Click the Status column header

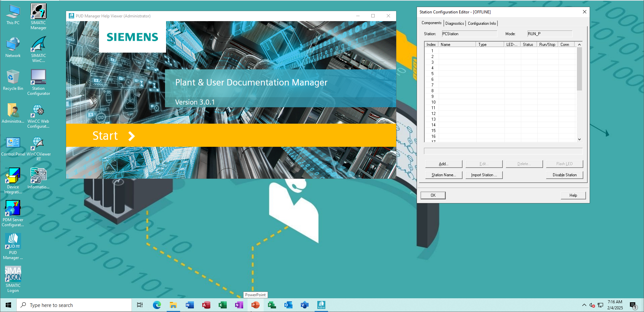tap(529, 44)
